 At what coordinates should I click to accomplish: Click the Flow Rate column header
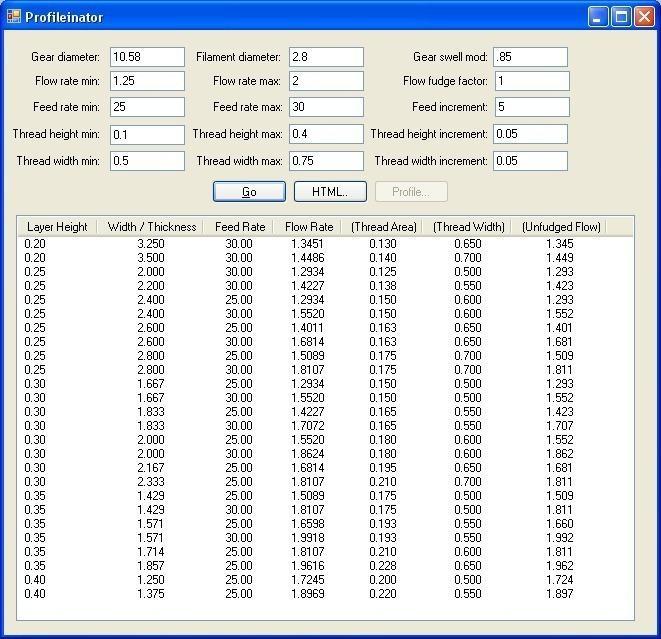(x=309, y=227)
